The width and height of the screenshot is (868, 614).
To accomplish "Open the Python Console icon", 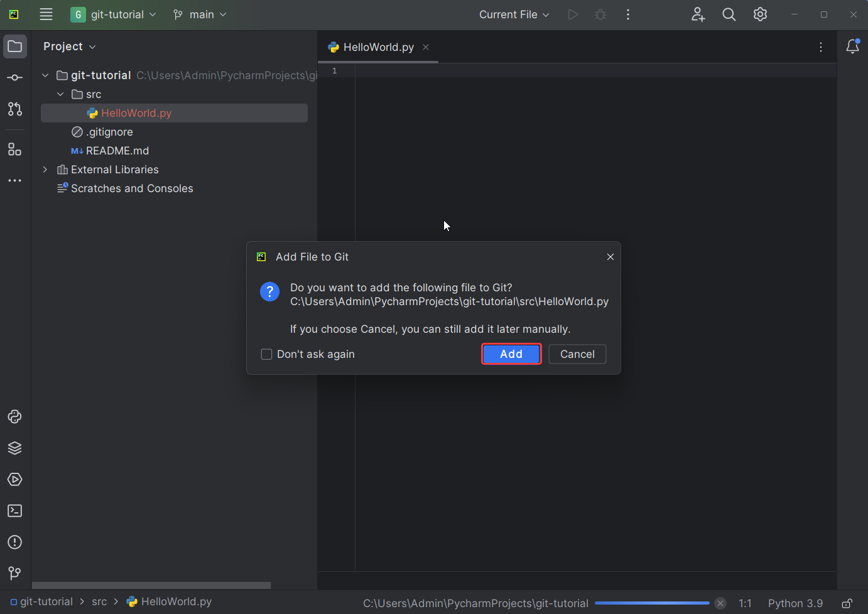I will (x=15, y=417).
